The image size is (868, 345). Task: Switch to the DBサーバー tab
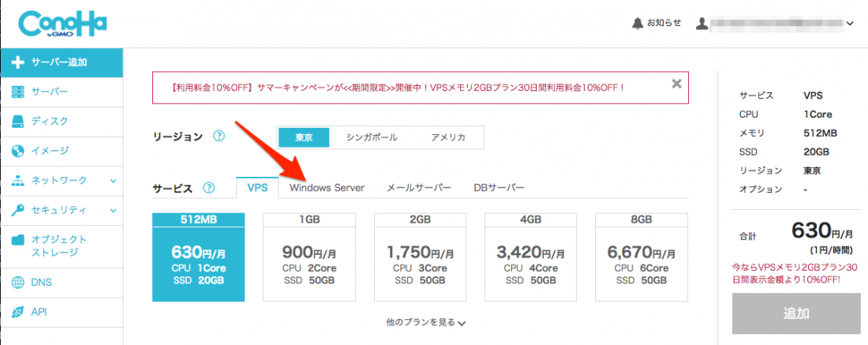[x=499, y=188]
